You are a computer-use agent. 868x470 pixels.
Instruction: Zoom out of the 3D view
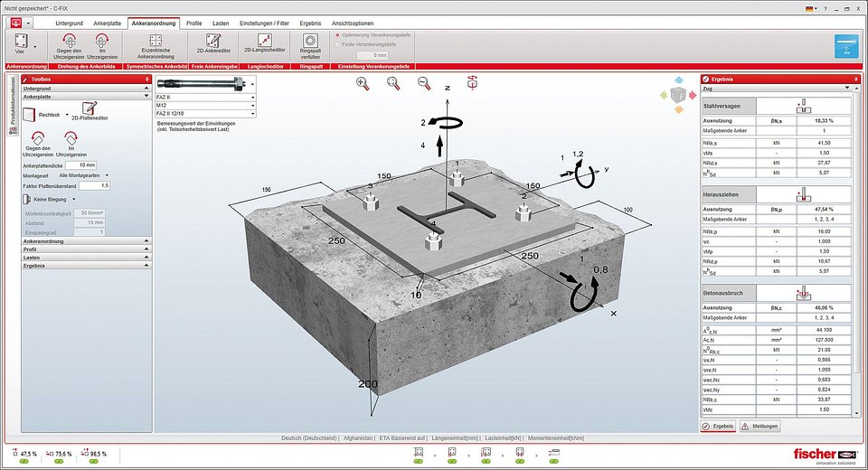pyautogui.click(x=423, y=83)
